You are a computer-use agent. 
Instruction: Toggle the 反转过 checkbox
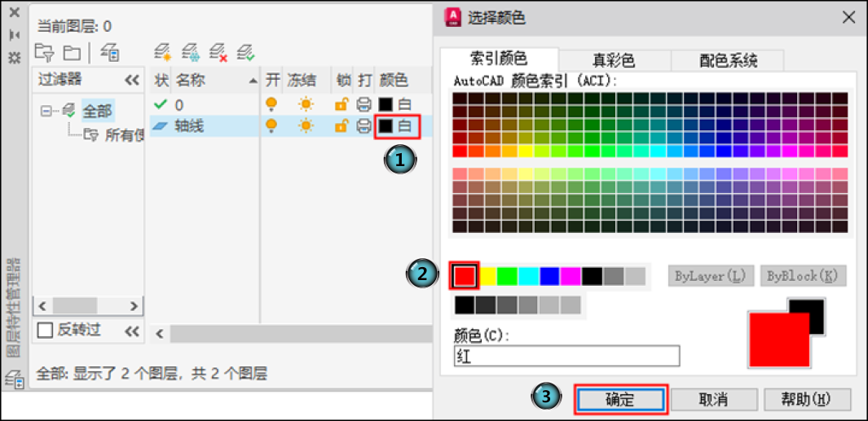tap(46, 330)
